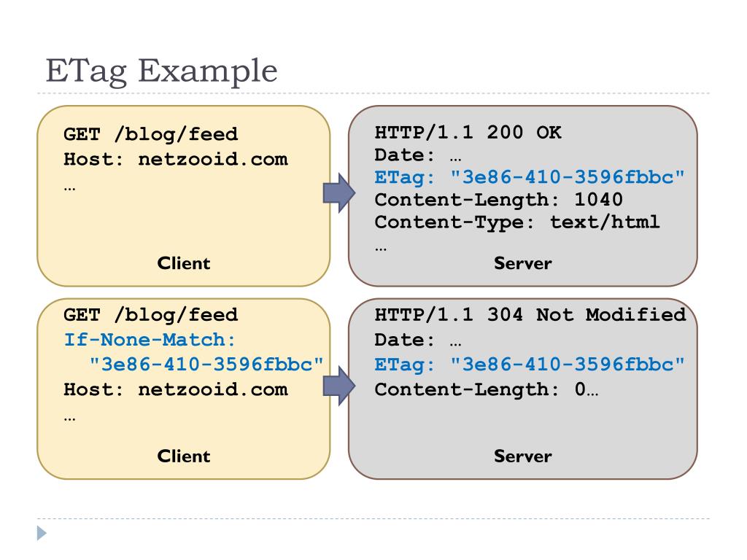Click the blue triangle at the slide's bottom-left
The height and width of the screenshot is (560, 747).
click(x=44, y=534)
